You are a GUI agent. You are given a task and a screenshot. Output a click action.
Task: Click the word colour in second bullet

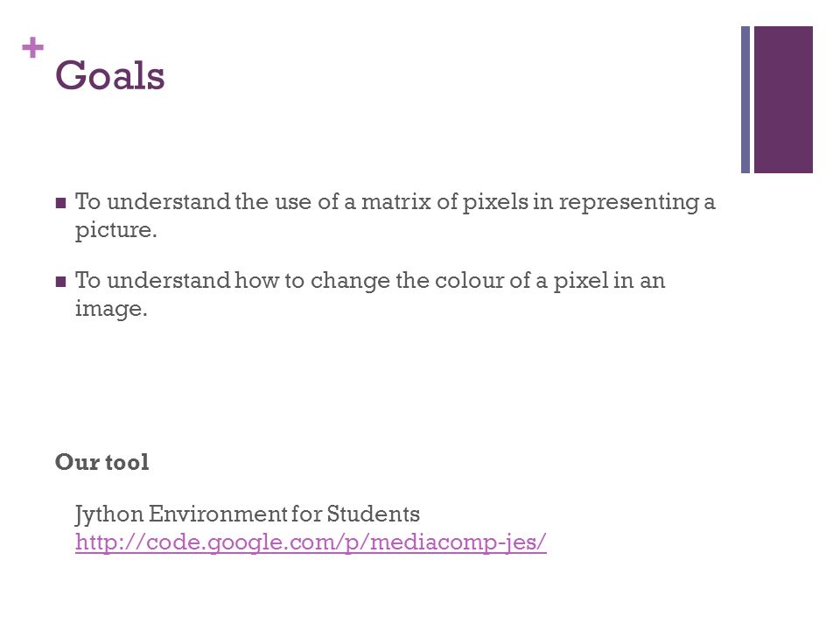click(x=469, y=281)
